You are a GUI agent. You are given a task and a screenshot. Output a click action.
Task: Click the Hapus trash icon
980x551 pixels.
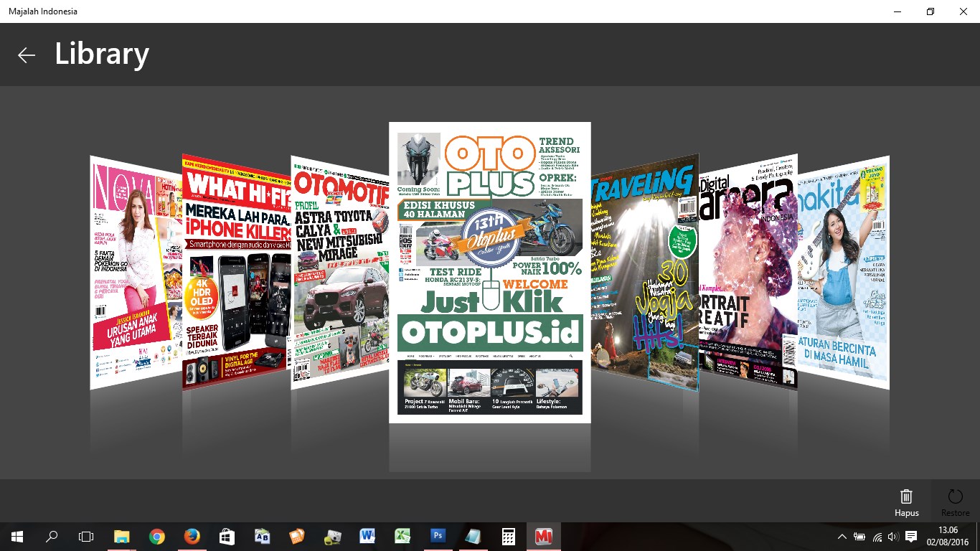[x=906, y=496]
